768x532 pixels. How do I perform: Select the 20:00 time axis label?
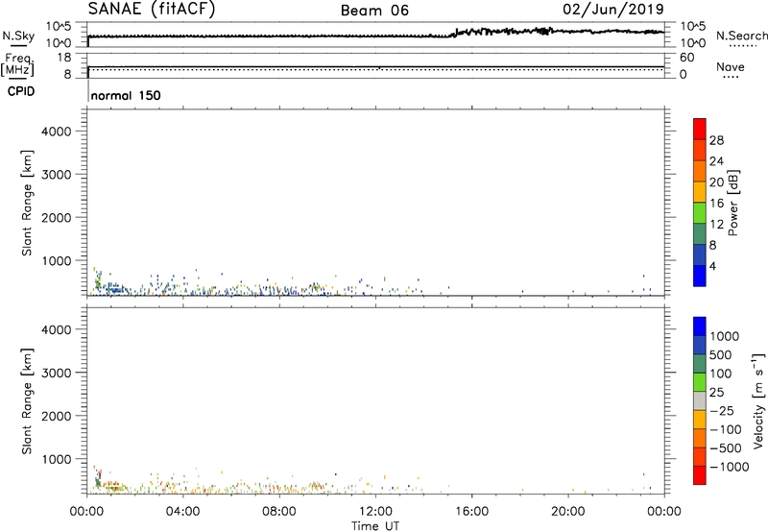[568, 512]
